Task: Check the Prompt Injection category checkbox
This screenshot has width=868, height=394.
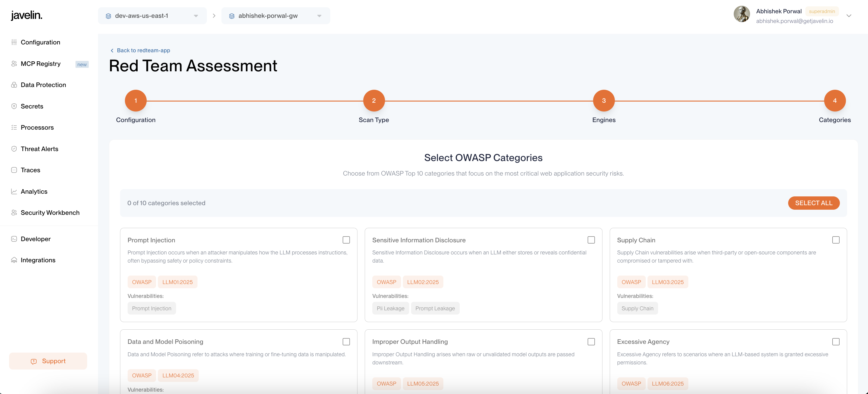Action: click(x=346, y=240)
